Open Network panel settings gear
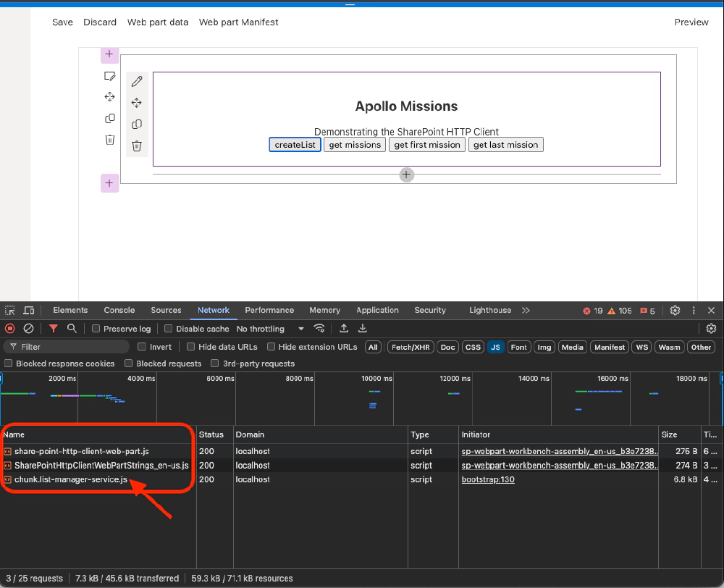Screen dimensions: 724x588 (711, 329)
